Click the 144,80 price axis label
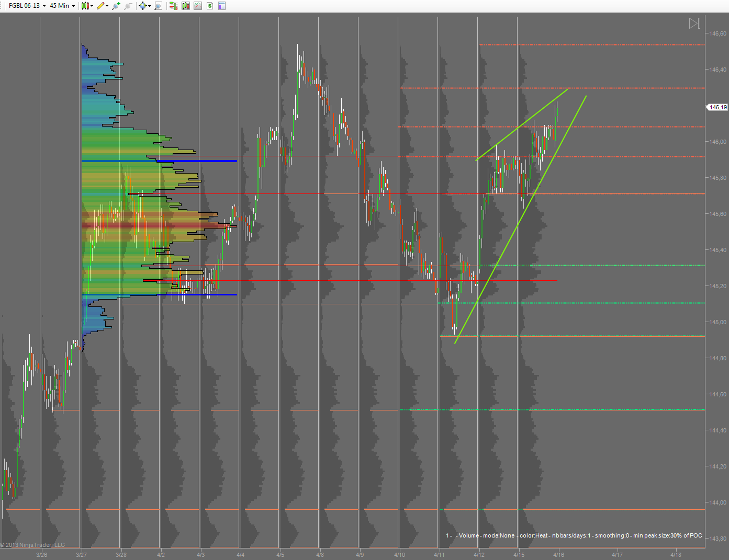 pyautogui.click(x=718, y=358)
